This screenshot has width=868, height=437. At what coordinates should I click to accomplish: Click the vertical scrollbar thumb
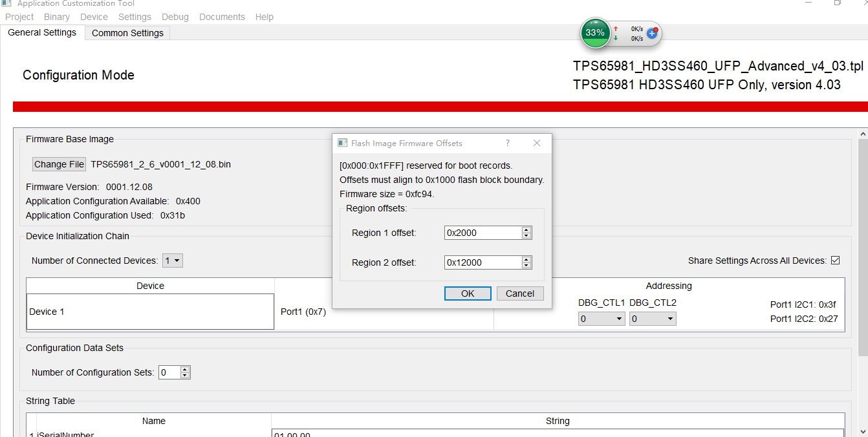pyautogui.click(x=863, y=248)
